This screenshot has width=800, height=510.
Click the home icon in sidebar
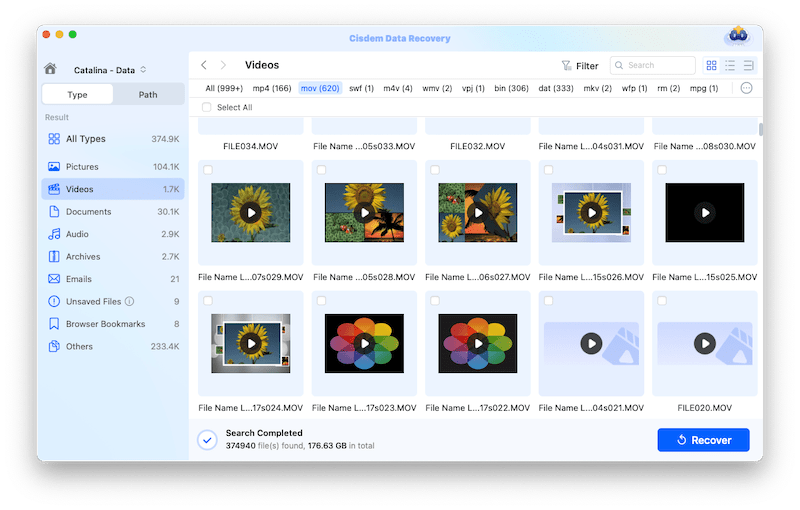[50, 69]
